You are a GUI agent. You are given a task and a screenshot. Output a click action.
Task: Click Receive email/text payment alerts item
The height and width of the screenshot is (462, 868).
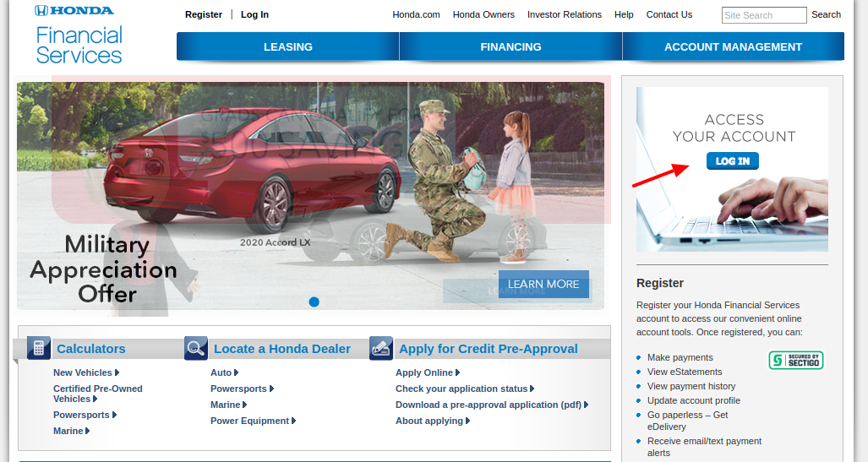pyautogui.click(x=704, y=447)
